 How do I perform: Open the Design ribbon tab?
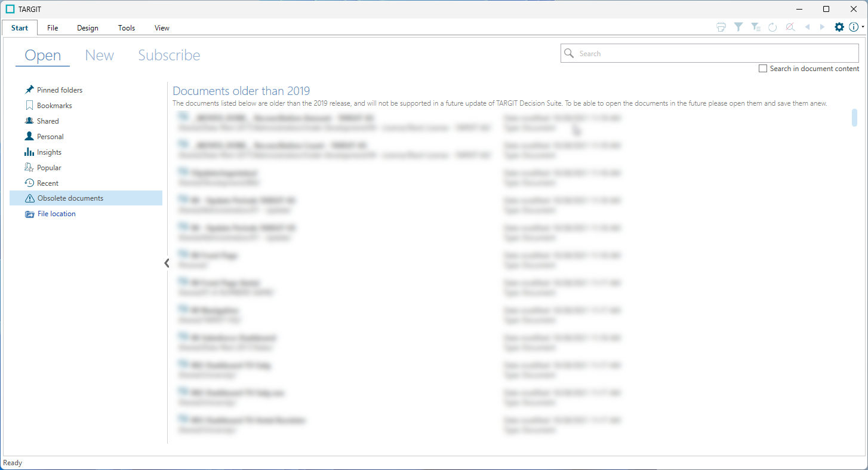coord(88,27)
